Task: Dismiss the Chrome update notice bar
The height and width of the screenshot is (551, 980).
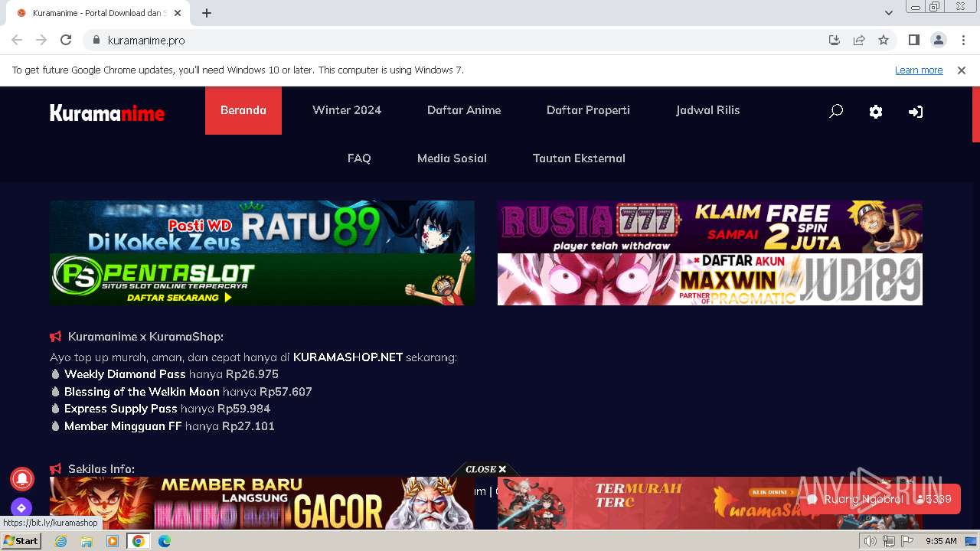Action: 962,70
